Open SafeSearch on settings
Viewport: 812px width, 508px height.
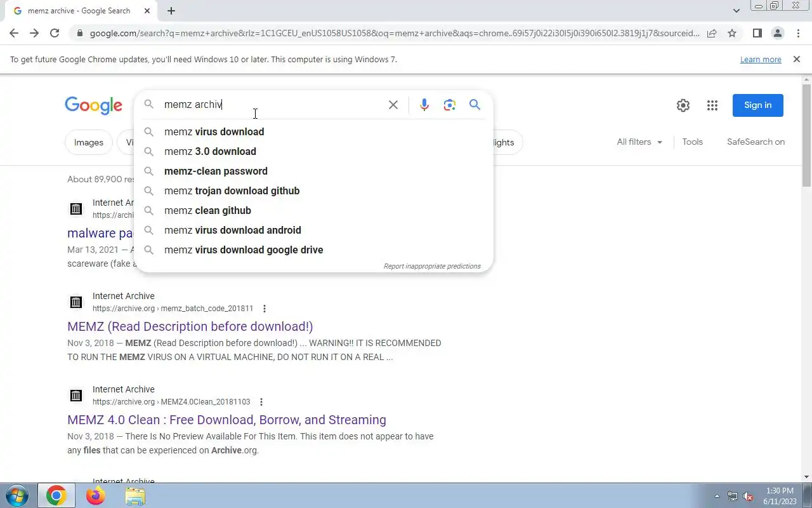756,142
